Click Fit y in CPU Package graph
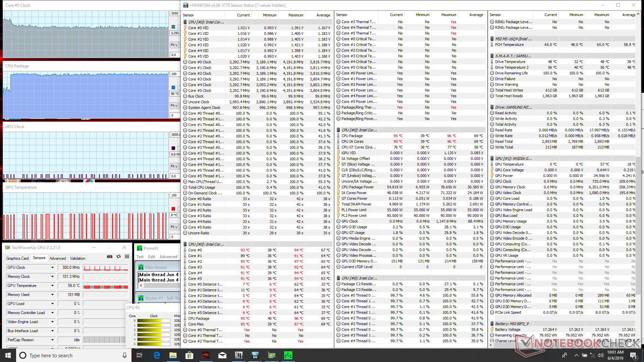644x362 pixels. (x=174, y=106)
